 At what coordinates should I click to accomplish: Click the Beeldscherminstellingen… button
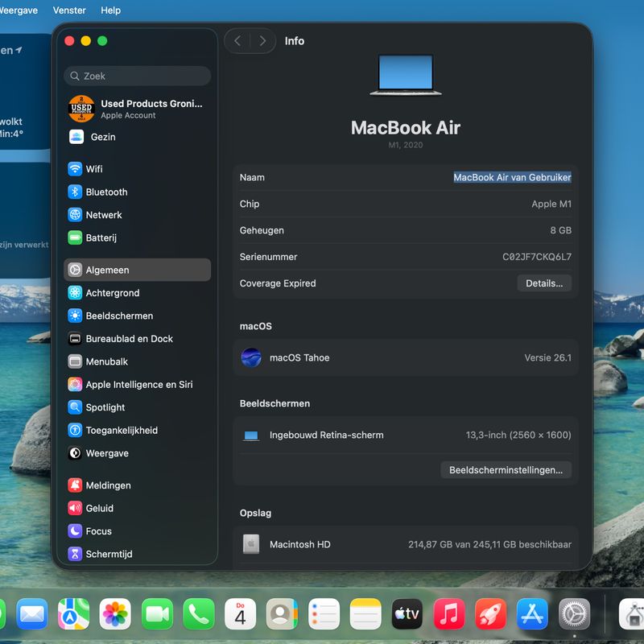tap(506, 470)
